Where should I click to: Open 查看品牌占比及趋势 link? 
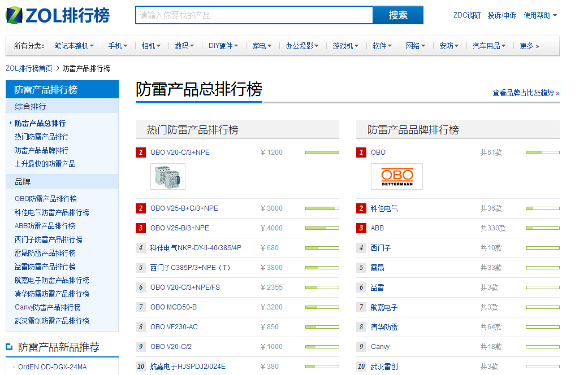point(526,93)
